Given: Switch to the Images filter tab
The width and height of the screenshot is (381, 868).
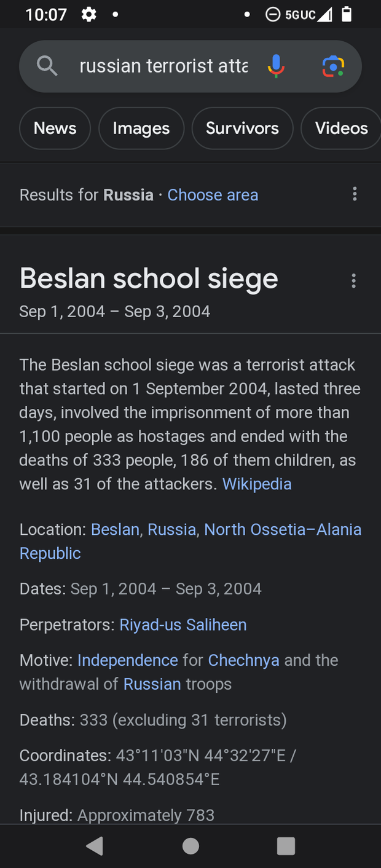Looking at the screenshot, I should click(141, 128).
